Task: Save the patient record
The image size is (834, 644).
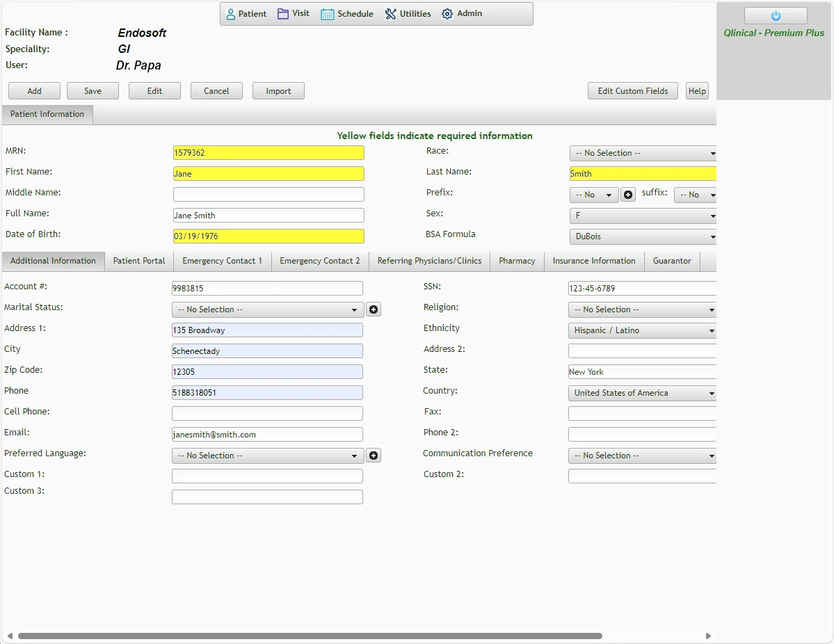Action: 92,90
